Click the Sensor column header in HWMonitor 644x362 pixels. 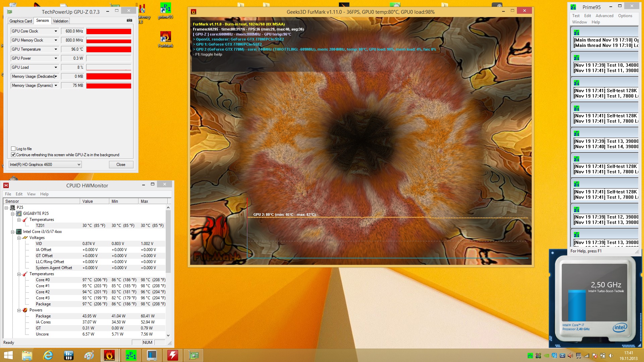point(42,201)
